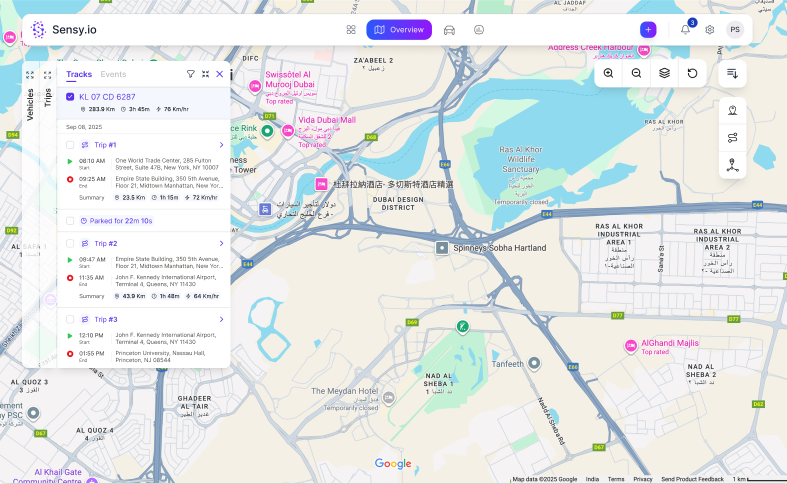Close the Tracks panel

[x=220, y=74]
